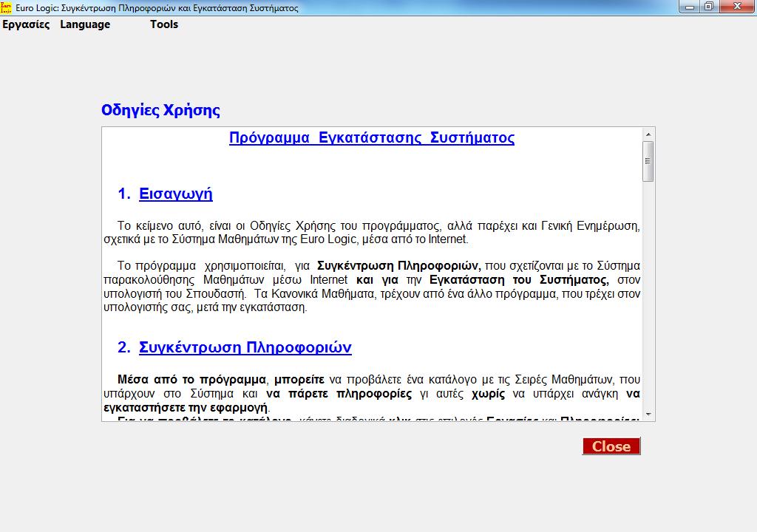Image resolution: width=757 pixels, height=532 pixels.
Task: Click the scrollbar thumb
Action: 650,163
